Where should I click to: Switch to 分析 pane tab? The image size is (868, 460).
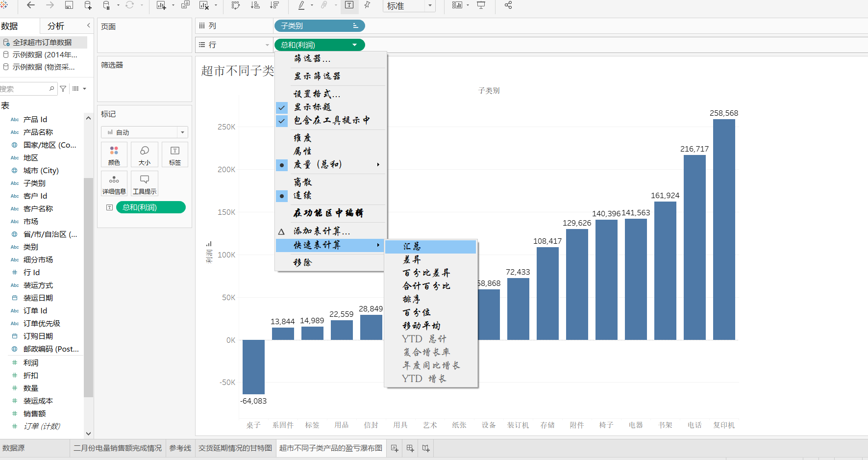(x=56, y=26)
